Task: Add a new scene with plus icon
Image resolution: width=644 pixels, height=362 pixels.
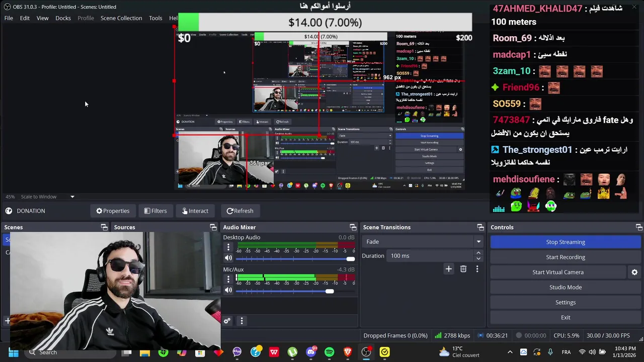Action: point(8,320)
